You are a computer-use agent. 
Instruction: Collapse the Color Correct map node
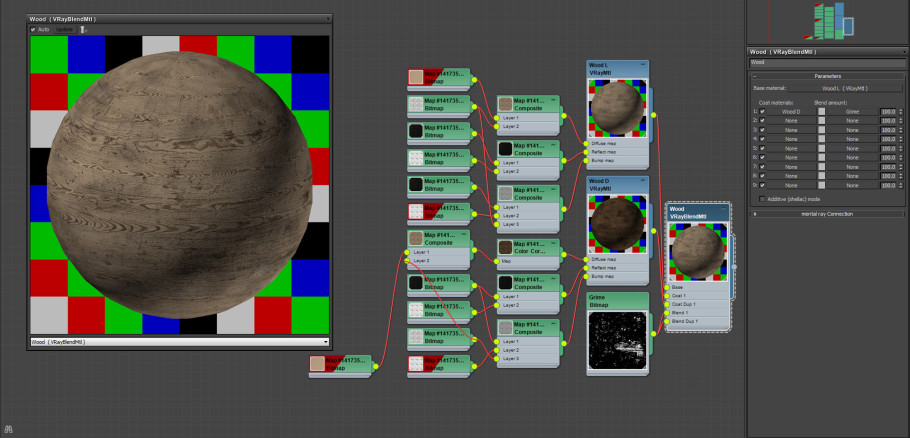click(553, 244)
